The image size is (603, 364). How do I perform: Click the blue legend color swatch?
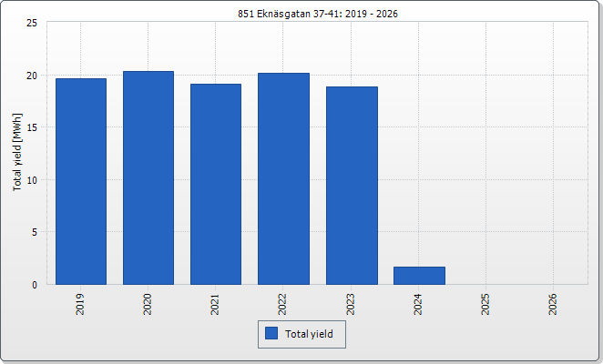point(271,334)
